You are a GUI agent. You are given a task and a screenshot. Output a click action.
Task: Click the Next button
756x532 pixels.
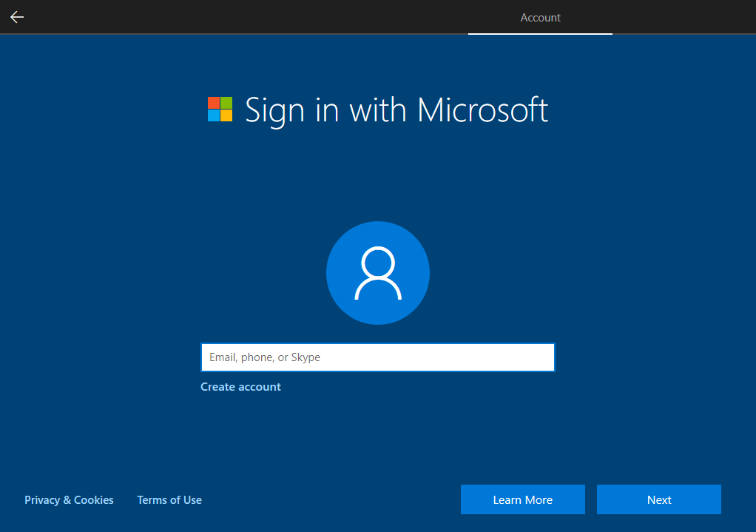[658, 499]
